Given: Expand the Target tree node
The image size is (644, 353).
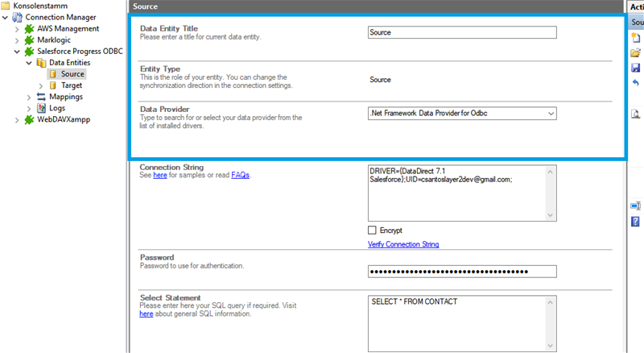Looking at the screenshot, I should 42,85.
